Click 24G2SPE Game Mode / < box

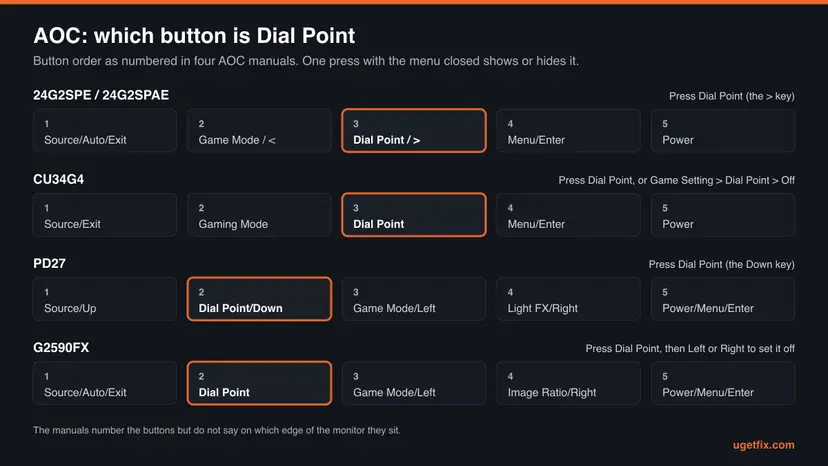(x=259, y=131)
